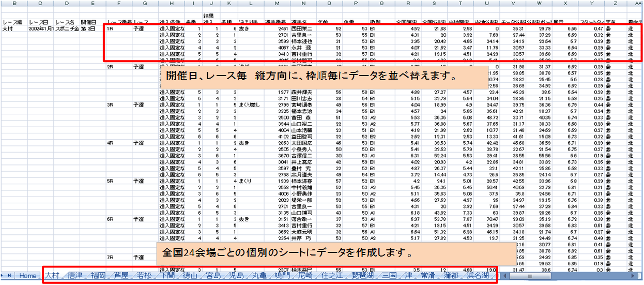This screenshot has height=285, width=644.
Task: Select racer name 宮崎通泰
Action: pos(302,104)
